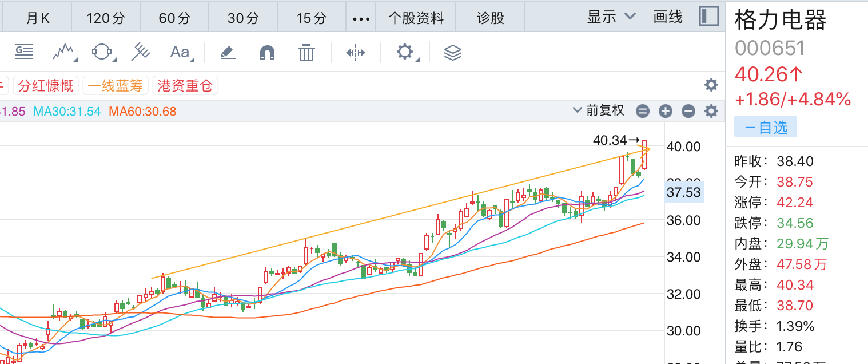Click the 港资重仓 tag

pyautogui.click(x=185, y=86)
